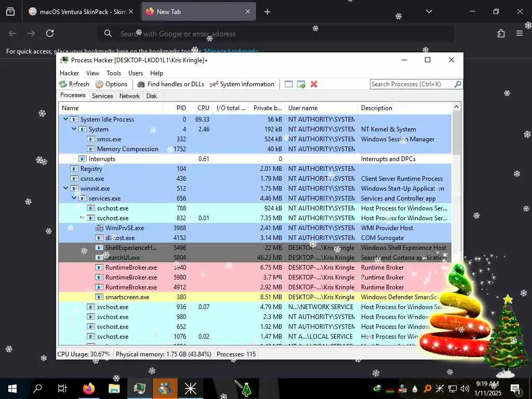Open the Windows Start button

pyautogui.click(x=12, y=389)
